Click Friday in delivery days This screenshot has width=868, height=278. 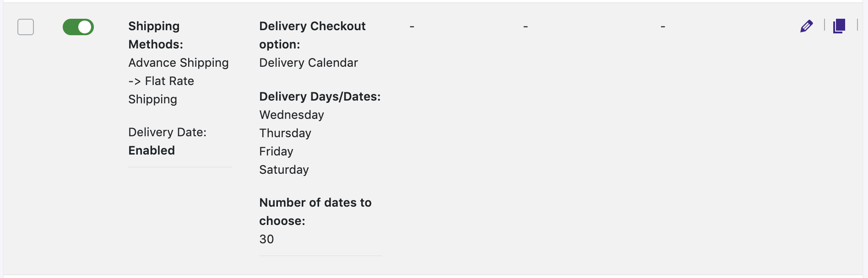coord(276,151)
